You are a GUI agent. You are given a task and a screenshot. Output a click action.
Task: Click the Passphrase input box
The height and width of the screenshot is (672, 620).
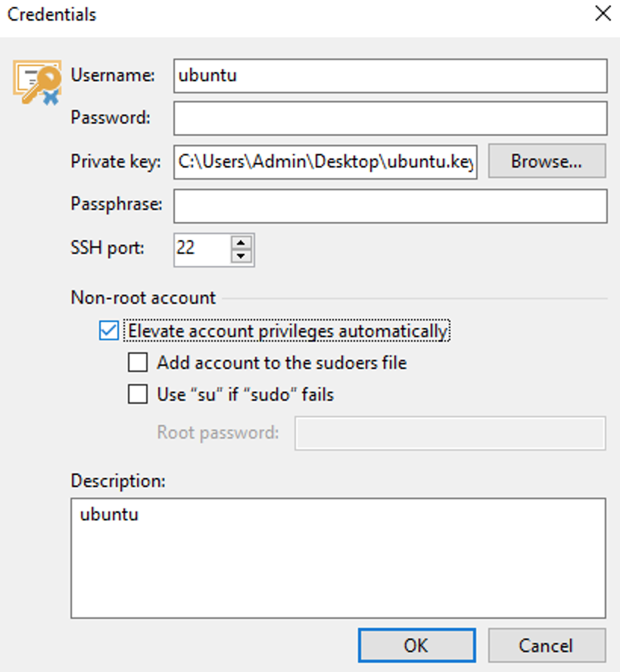tap(390, 206)
